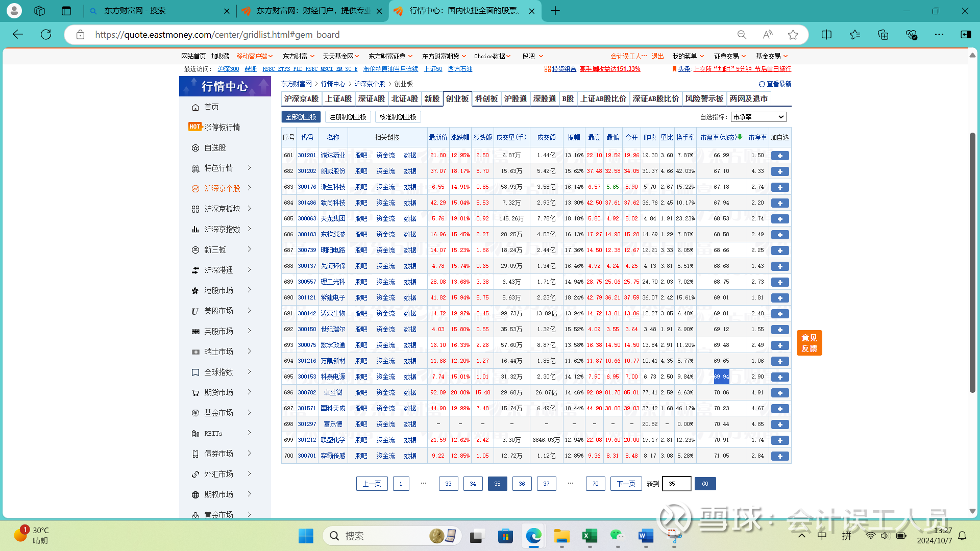
Task: Add 卓胜微 to watchlist plus button
Action: [x=780, y=393]
